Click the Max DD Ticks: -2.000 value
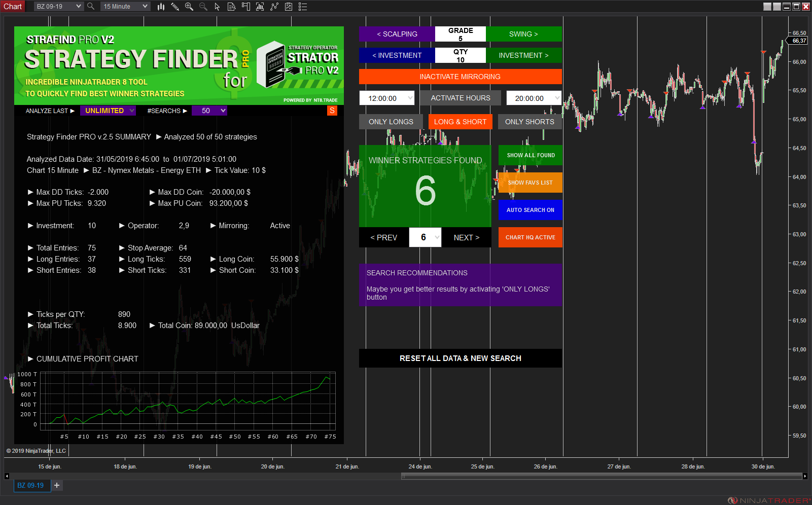 click(x=98, y=192)
